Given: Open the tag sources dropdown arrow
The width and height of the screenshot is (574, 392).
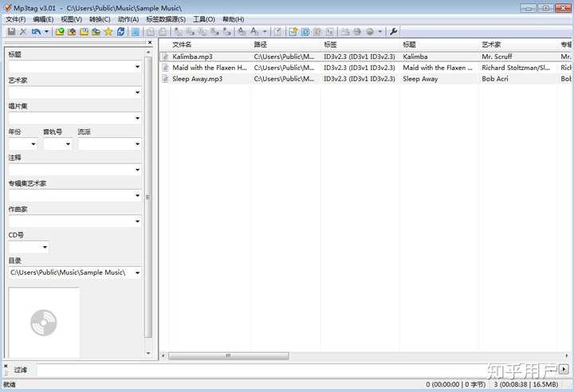Looking at the screenshot, I should 380,32.
